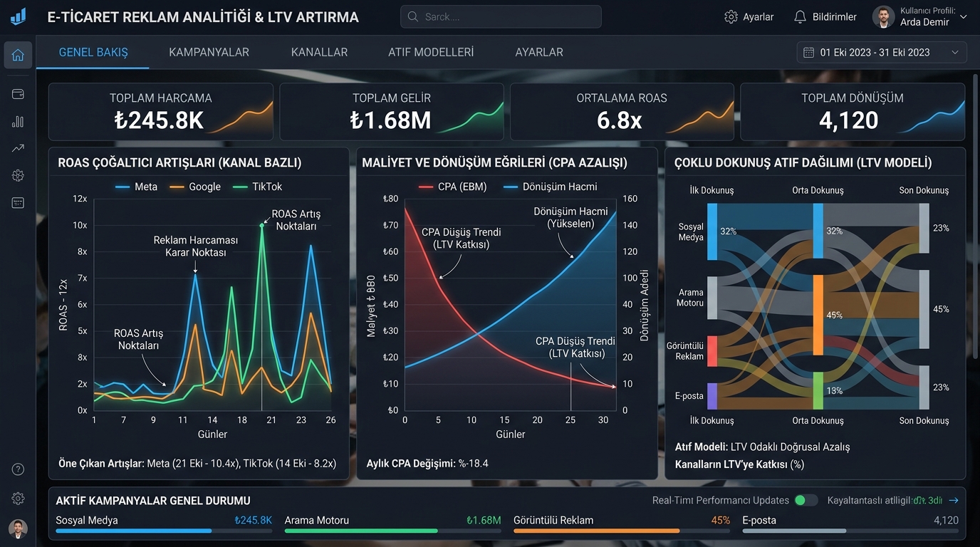Hide the TikTok series in ROAS legend
This screenshot has height=547, width=980.
(x=256, y=187)
